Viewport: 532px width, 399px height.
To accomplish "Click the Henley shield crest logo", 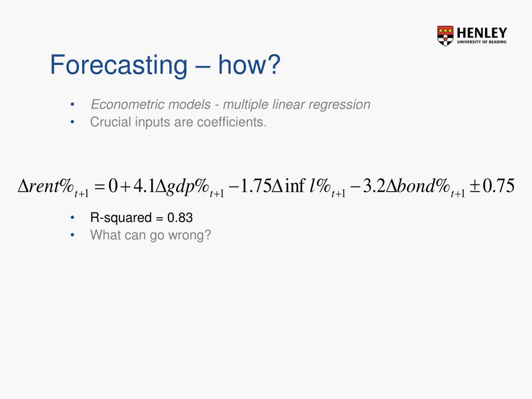I will 445,36.
